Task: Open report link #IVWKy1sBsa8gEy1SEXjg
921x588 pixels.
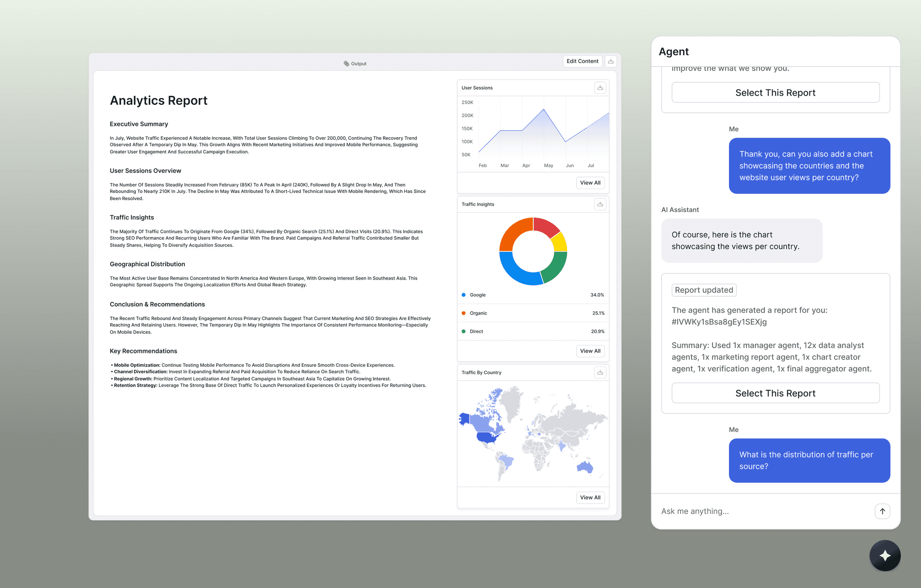Action: 719,322
